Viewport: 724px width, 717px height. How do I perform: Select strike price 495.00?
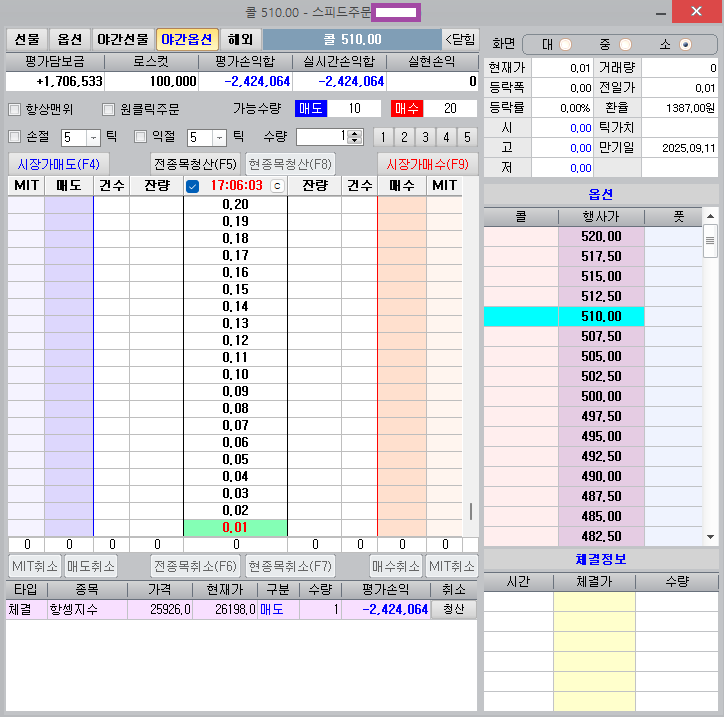pos(601,436)
